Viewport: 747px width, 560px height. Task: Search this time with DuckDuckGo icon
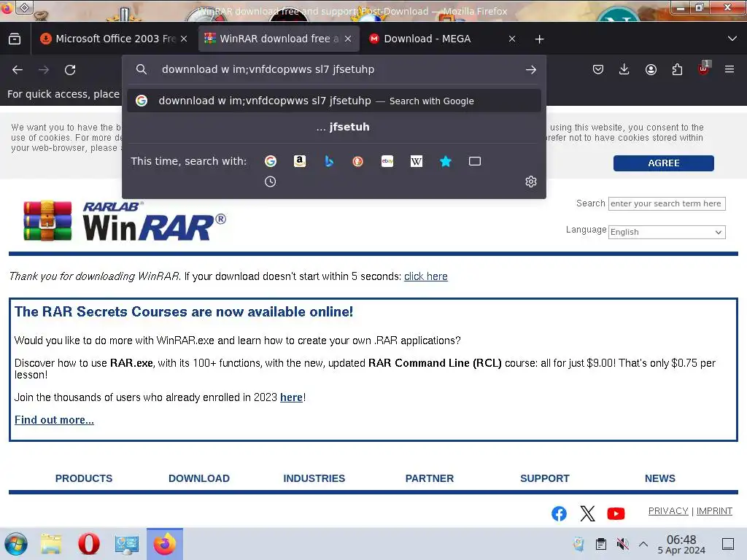357,161
